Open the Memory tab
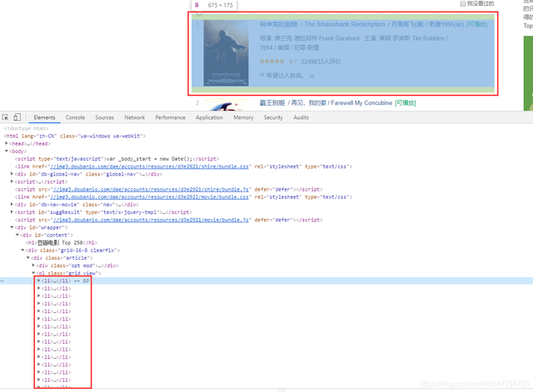The height and width of the screenshot is (392, 533). (243, 117)
